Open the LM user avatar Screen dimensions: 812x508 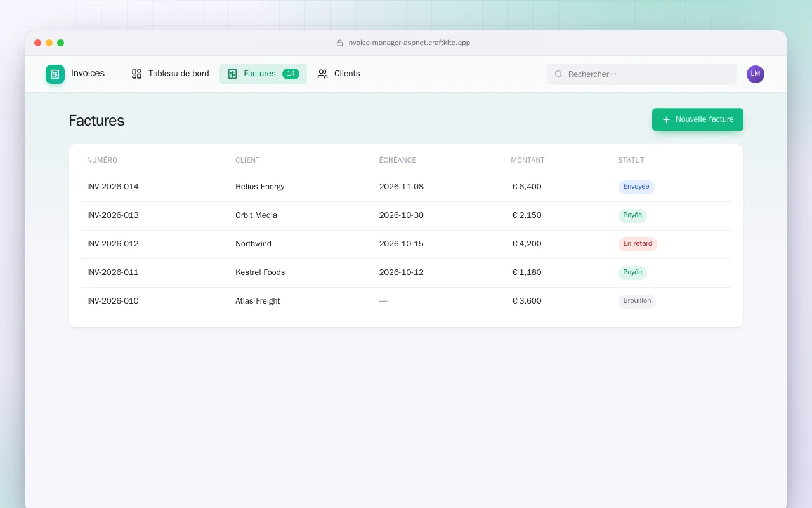756,74
